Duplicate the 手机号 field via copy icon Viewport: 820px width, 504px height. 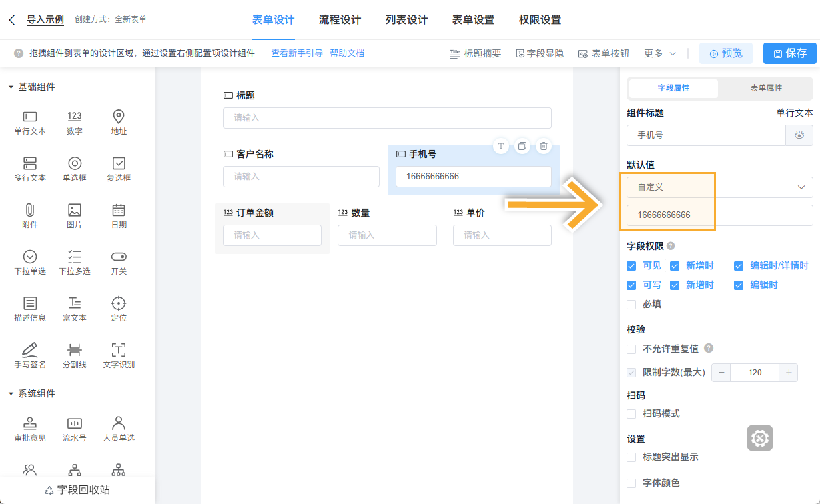pyautogui.click(x=522, y=145)
